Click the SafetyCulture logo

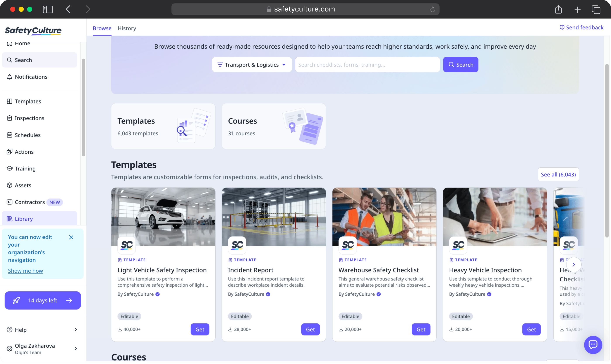tap(33, 31)
